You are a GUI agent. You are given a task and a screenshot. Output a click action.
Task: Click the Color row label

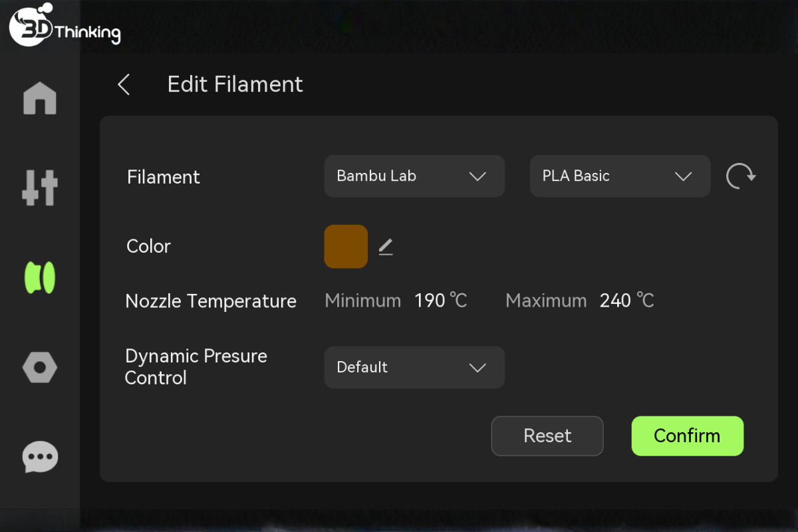point(149,246)
